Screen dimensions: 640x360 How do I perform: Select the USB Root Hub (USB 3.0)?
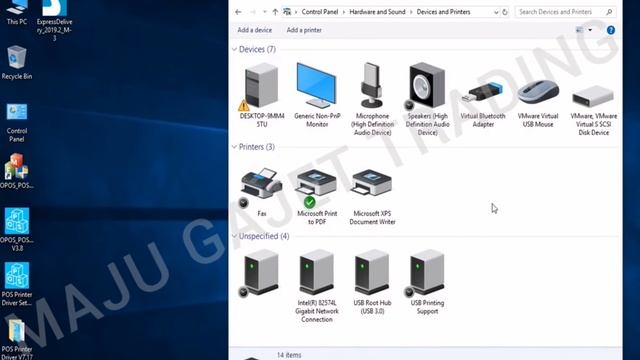(372, 282)
